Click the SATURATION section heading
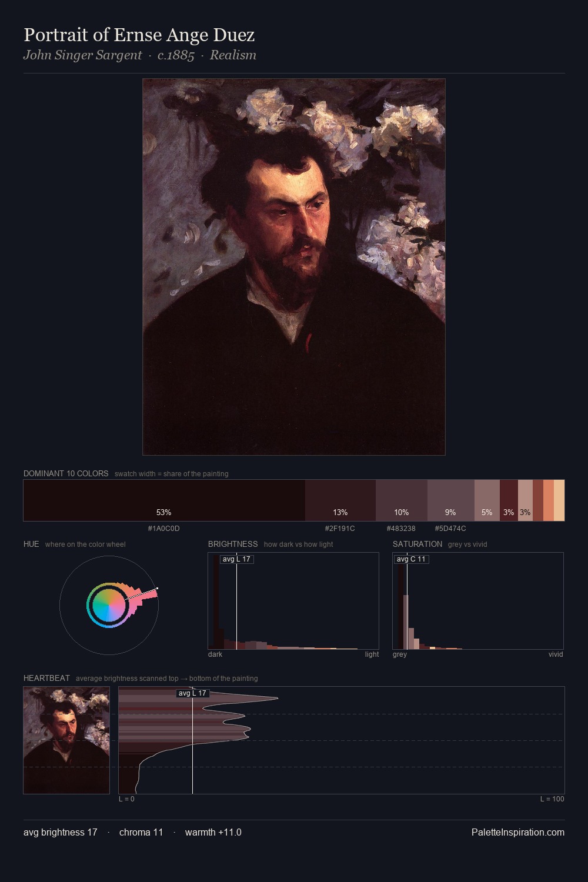 click(417, 544)
